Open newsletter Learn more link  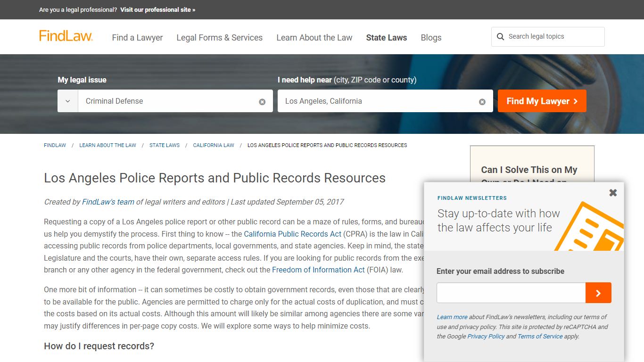coord(452,317)
